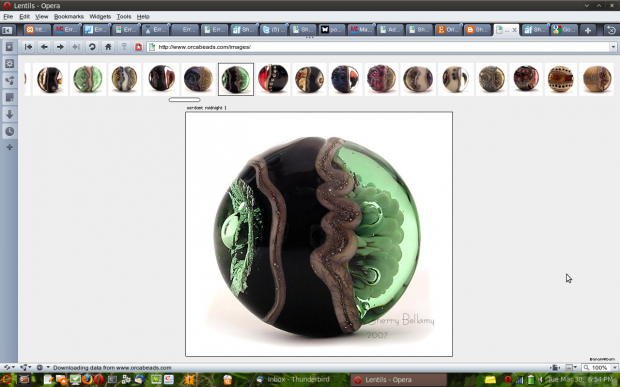Click the Reload page icon

pos(92,47)
